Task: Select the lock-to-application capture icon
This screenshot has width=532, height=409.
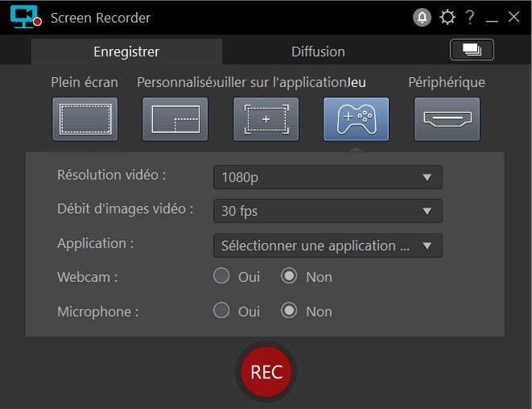Action: coord(266,119)
